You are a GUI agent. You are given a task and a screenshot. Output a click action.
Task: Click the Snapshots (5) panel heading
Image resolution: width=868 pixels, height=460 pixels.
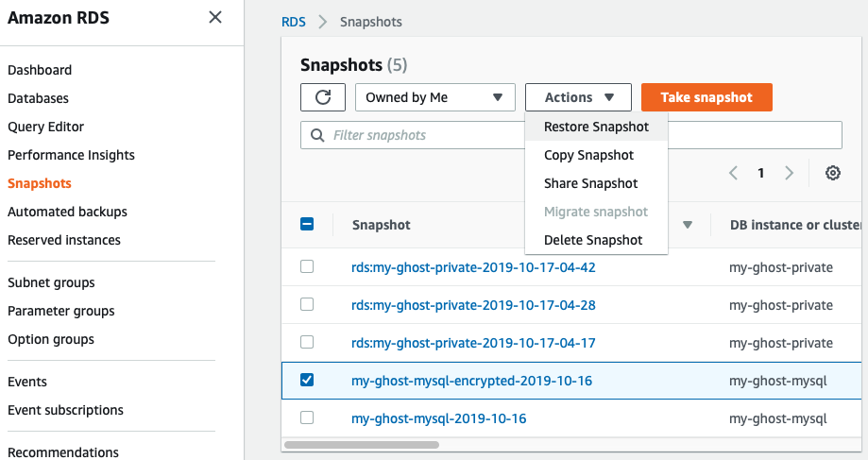pyautogui.click(x=354, y=65)
